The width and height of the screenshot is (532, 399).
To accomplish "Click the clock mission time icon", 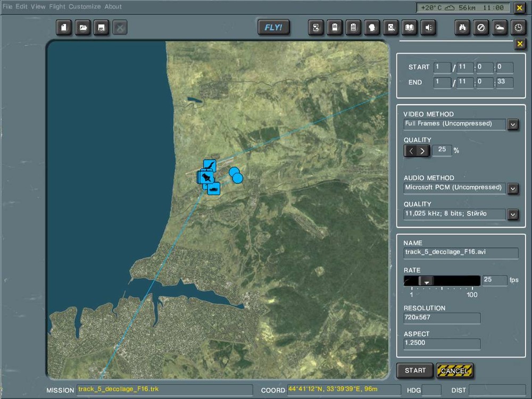I will 518,28.
